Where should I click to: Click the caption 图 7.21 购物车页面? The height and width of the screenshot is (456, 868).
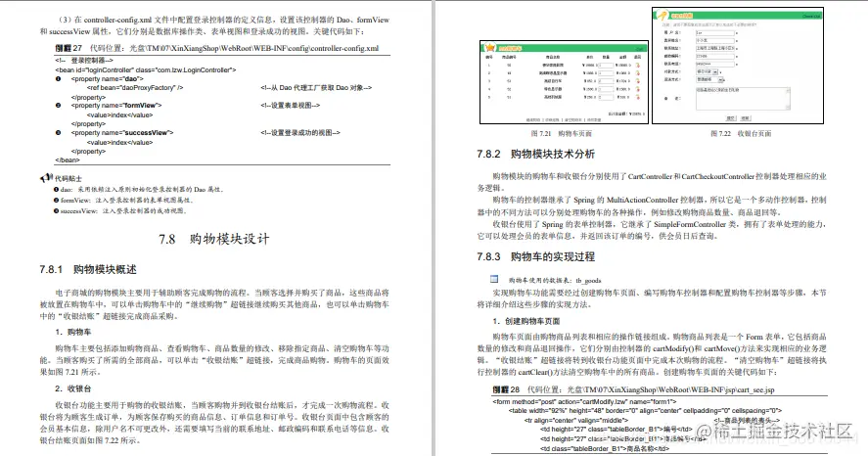tap(562, 133)
